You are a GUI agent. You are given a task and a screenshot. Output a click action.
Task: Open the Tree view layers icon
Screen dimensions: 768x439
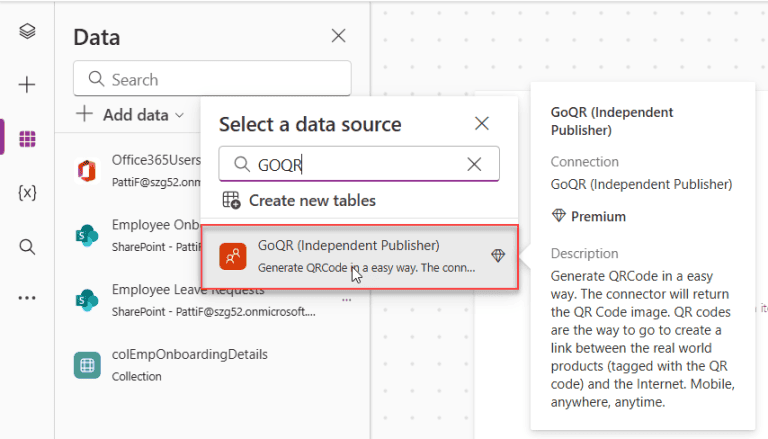pos(27,31)
